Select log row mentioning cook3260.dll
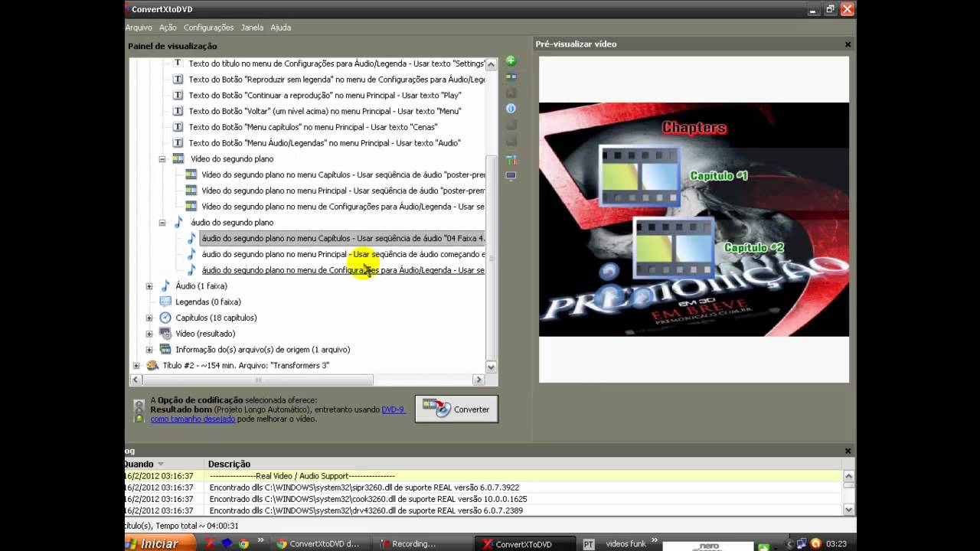 point(482,499)
